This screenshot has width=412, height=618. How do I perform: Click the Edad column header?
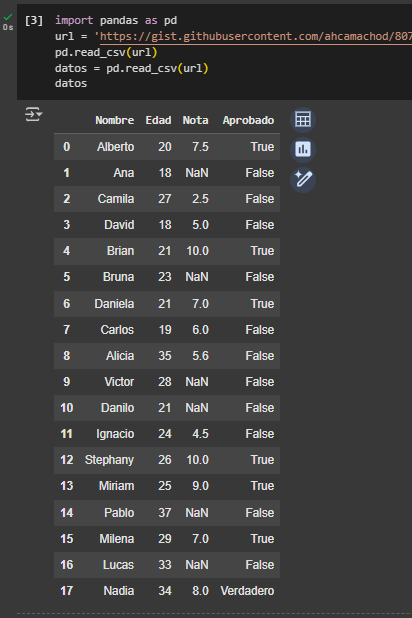pyautogui.click(x=158, y=120)
